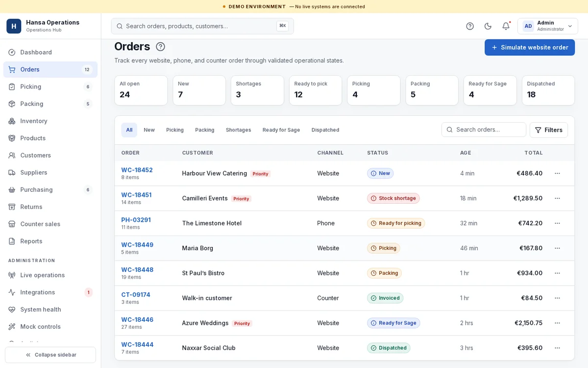Open row menu for WC-18449
This screenshot has height=368, width=588.
tap(557, 248)
